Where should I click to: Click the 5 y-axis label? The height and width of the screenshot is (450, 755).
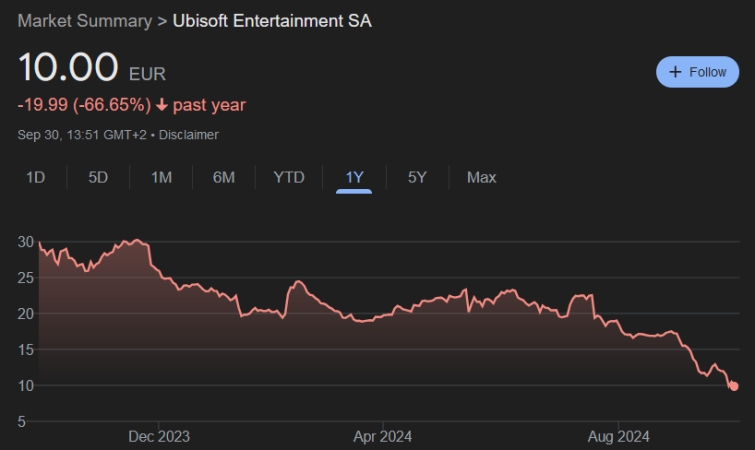22,422
